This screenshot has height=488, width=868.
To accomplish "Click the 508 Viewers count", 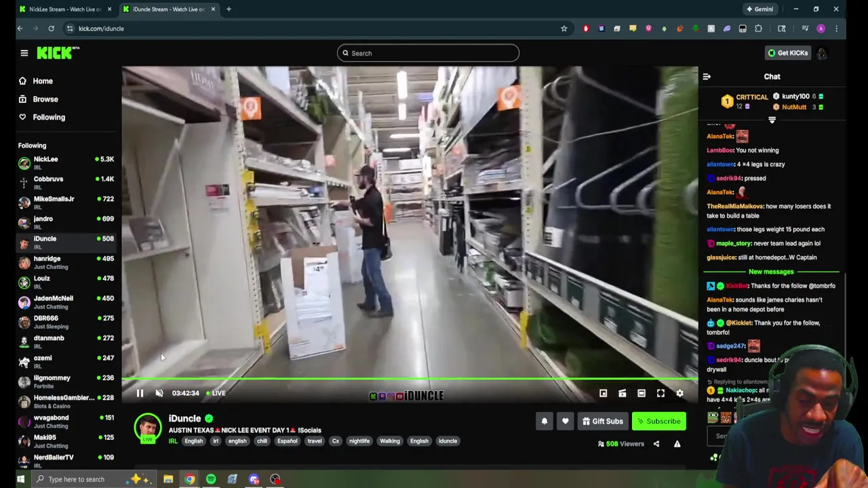I will 620,444.
